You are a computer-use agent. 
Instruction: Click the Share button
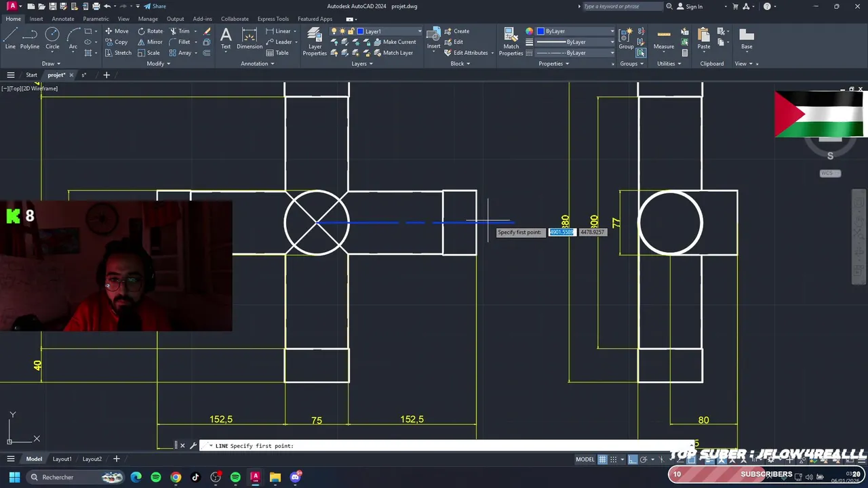[x=155, y=6]
